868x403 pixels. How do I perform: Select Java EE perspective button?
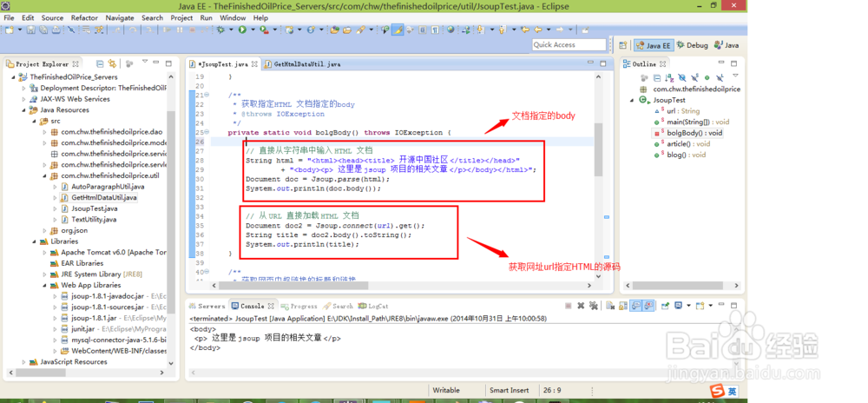pos(654,45)
